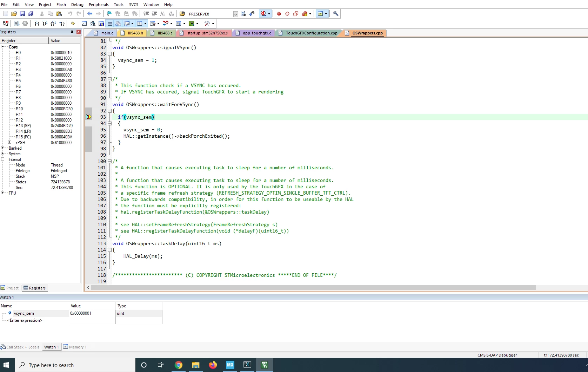The image size is (588, 372).
Task: Toggle Insert/Remove Breakpoint red dot
Action: [x=279, y=14]
